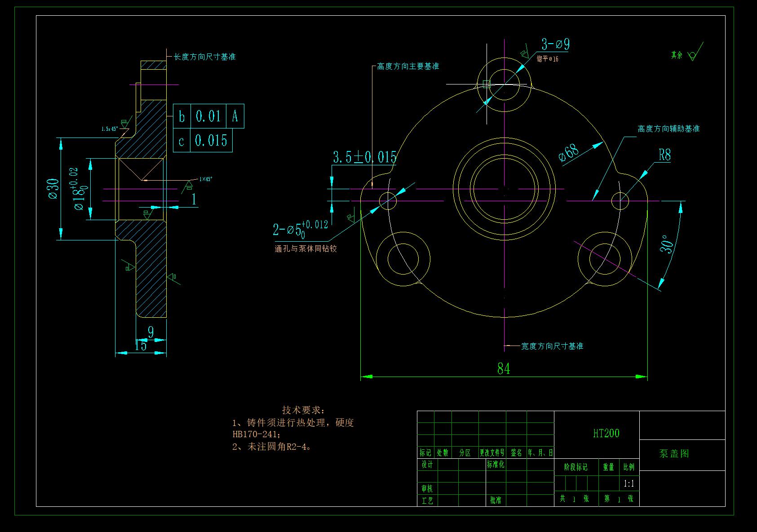Select the ø30 diameter dimension
The height and width of the screenshot is (532, 757).
pos(53,189)
